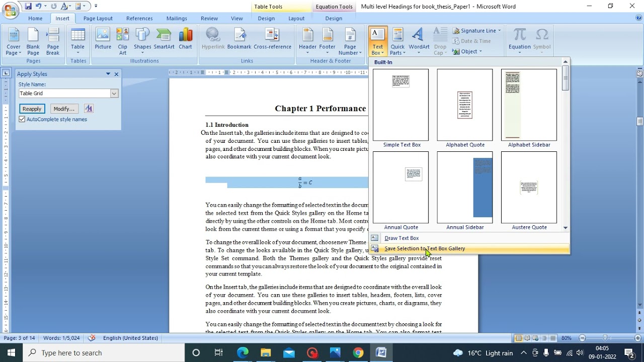This screenshot has height=362, width=644.
Task: Open Microsoft Edge from taskbar
Action: point(243,352)
